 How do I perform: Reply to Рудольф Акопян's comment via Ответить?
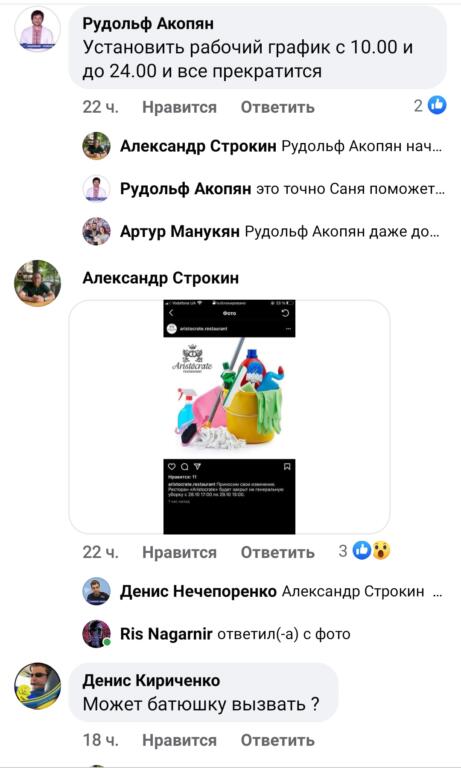[x=277, y=107]
